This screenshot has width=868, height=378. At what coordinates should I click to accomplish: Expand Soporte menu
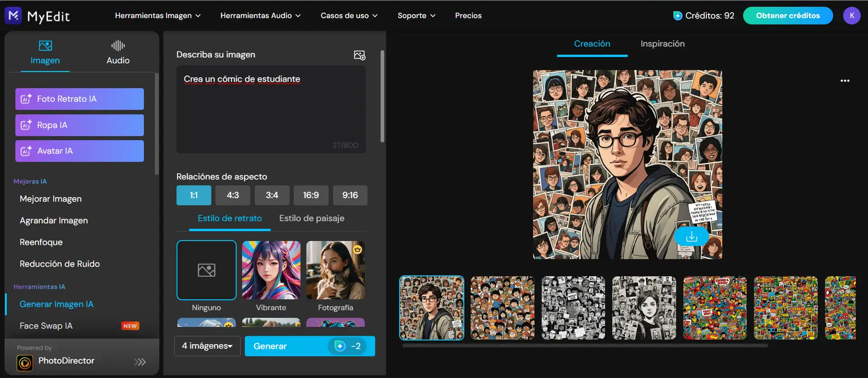(x=416, y=15)
